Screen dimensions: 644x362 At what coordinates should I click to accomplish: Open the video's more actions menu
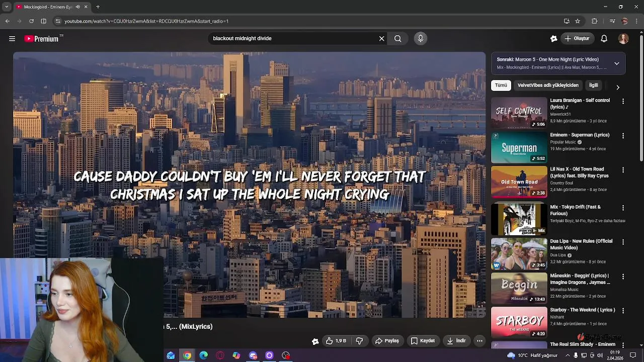479,341
